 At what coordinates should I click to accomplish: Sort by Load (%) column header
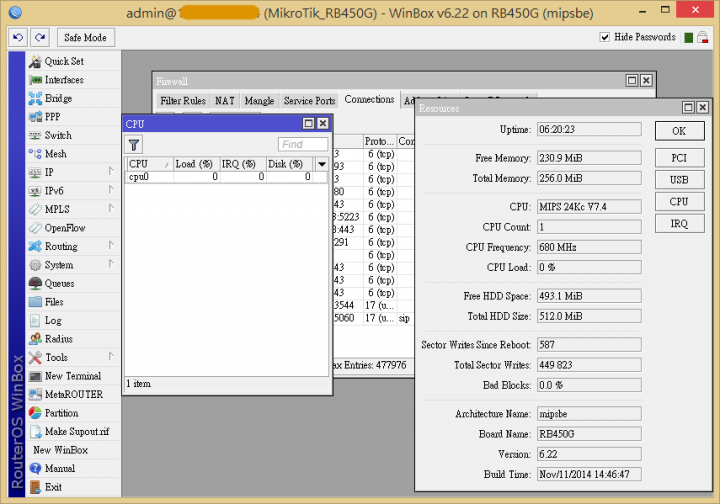[196, 164]
